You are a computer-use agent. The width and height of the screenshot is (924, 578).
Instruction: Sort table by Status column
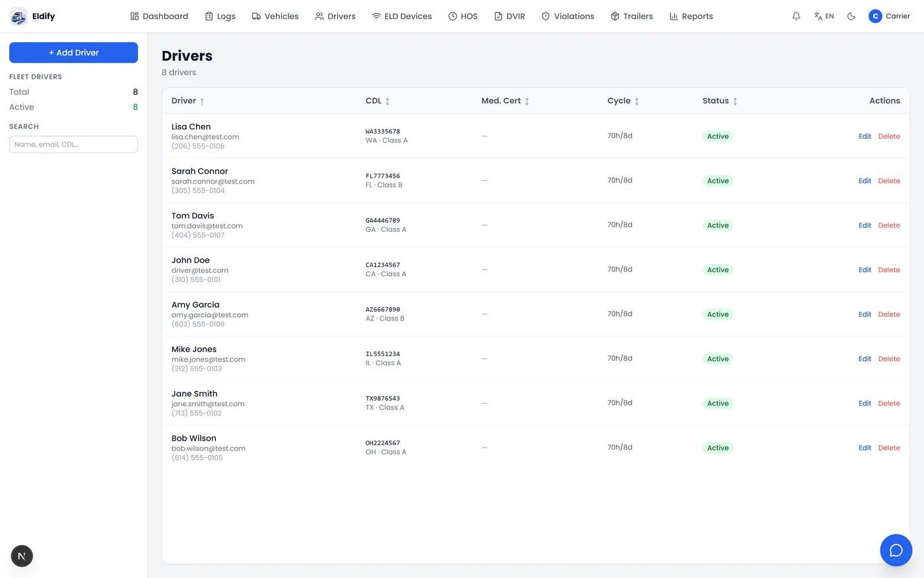[x=720, y=101]
